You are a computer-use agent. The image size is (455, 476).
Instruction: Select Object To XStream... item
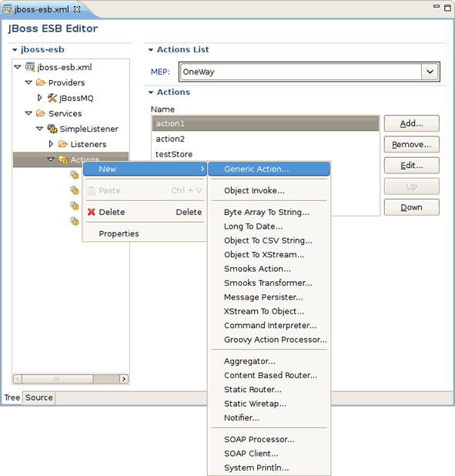(269, 254)
